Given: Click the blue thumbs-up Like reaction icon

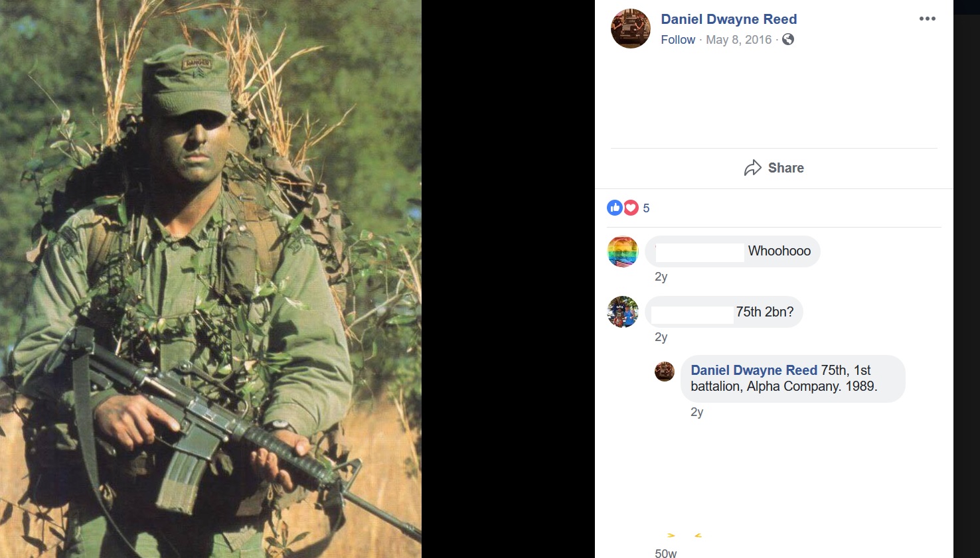Looking at the screenshot, I should coord(614,208).
